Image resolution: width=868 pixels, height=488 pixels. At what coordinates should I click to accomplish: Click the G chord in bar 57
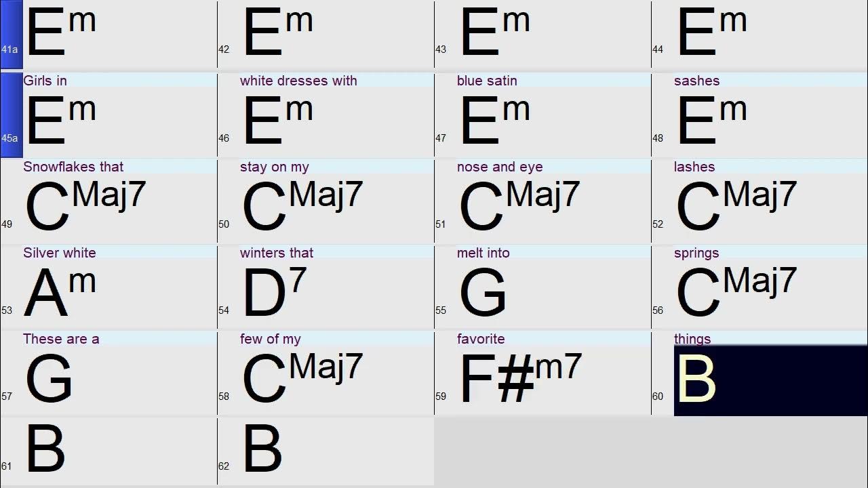pyautogui.click(x=49, y=380)
